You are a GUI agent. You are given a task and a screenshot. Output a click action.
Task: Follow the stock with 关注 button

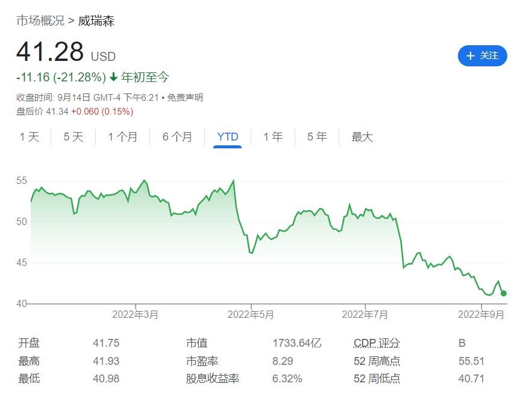[x=482, y=56]
